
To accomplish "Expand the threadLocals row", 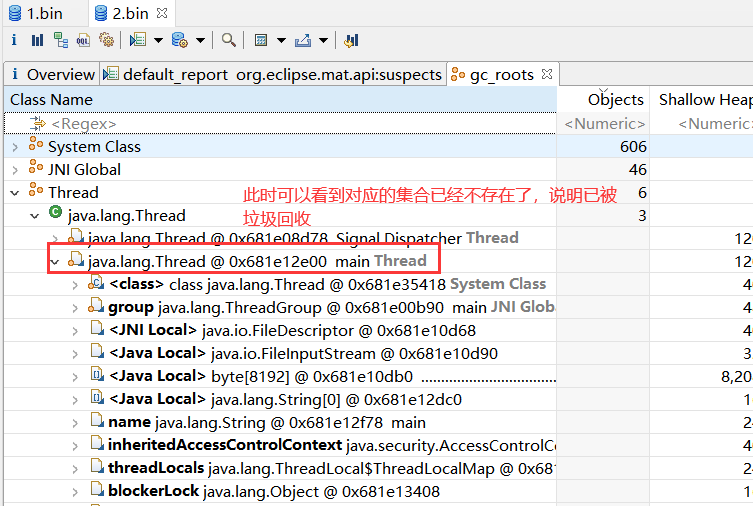I will tap(75, 469).
